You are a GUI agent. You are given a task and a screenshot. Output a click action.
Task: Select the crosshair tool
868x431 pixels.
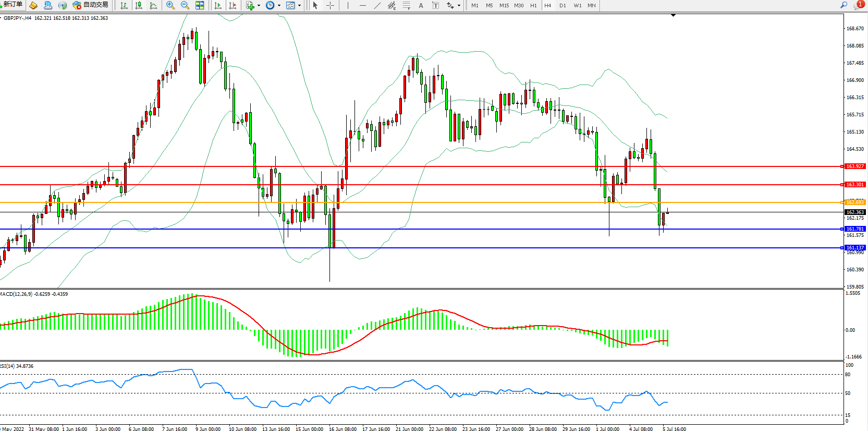tap(330, 5)
